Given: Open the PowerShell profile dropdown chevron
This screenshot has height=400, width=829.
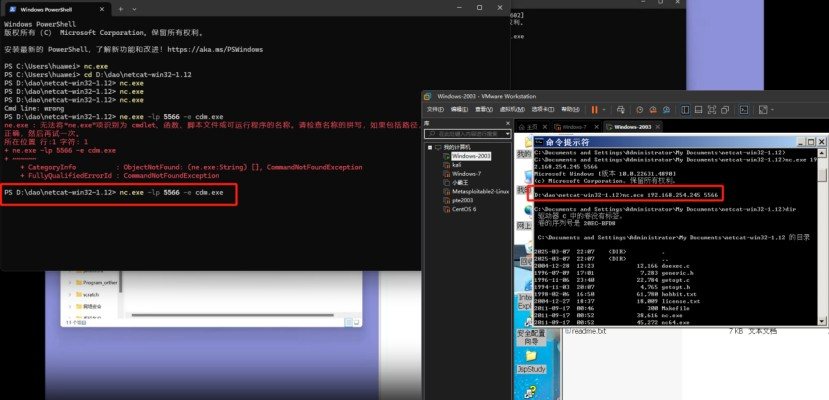Looking at the screenshot, I should pyautogui.click(x=134, y=9).
